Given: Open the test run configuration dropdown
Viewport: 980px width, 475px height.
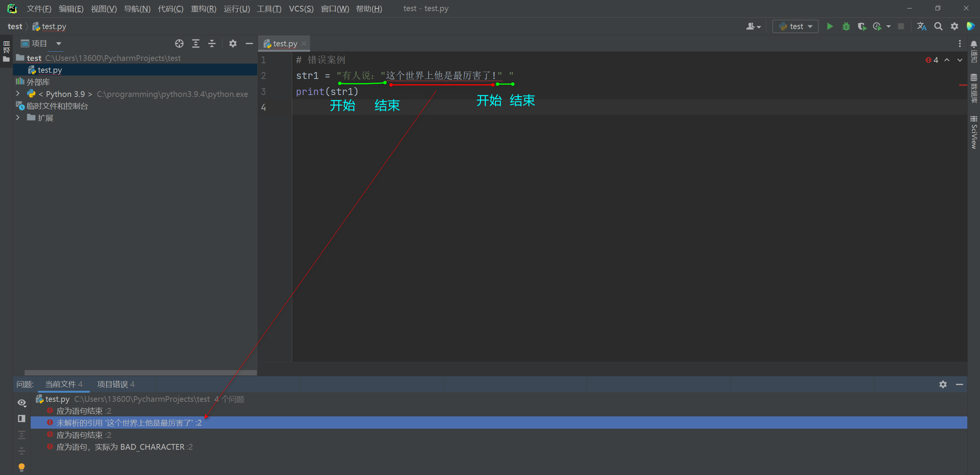Looking at the screenshot, I should (795, 26).
